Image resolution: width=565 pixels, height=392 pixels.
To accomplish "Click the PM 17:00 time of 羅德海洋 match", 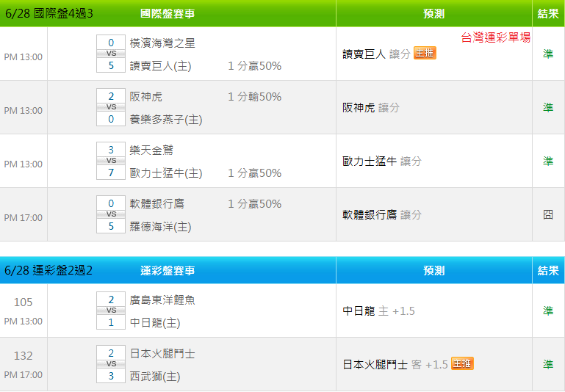I will click(x=23, y=218).
